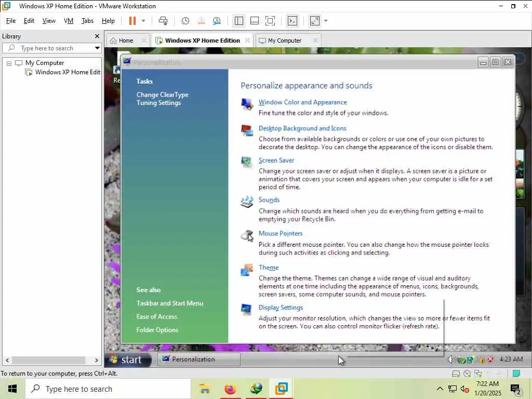Revert VM to previous snapshot
This screenshot has height=399, width=532.
[x=201, y=21]
